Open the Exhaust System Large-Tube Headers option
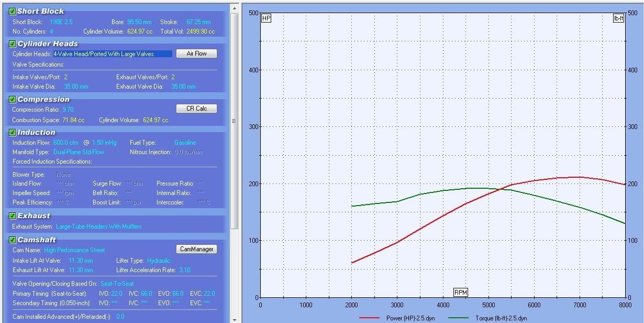Screen dimensions: 644x323 98,227
